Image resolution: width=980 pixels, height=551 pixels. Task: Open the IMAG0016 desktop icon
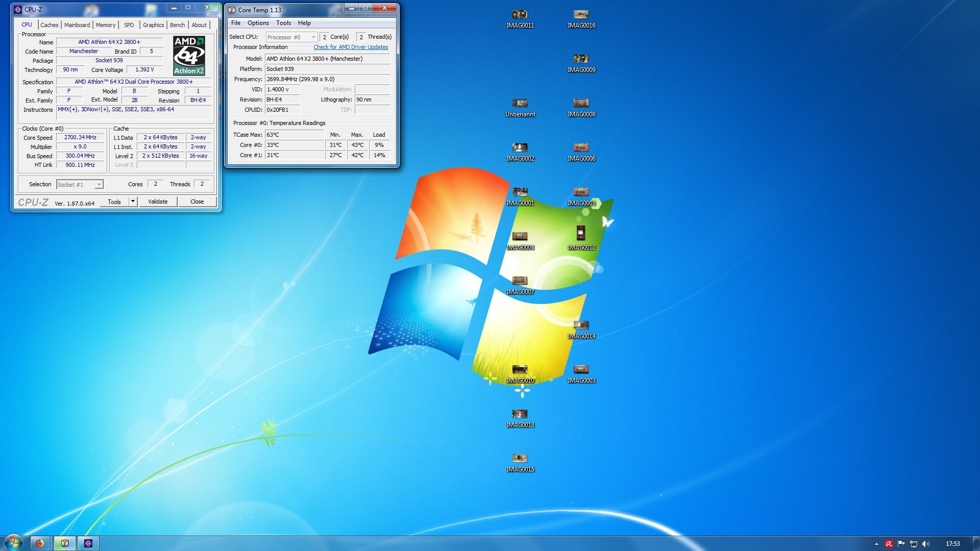pos(581,19)
